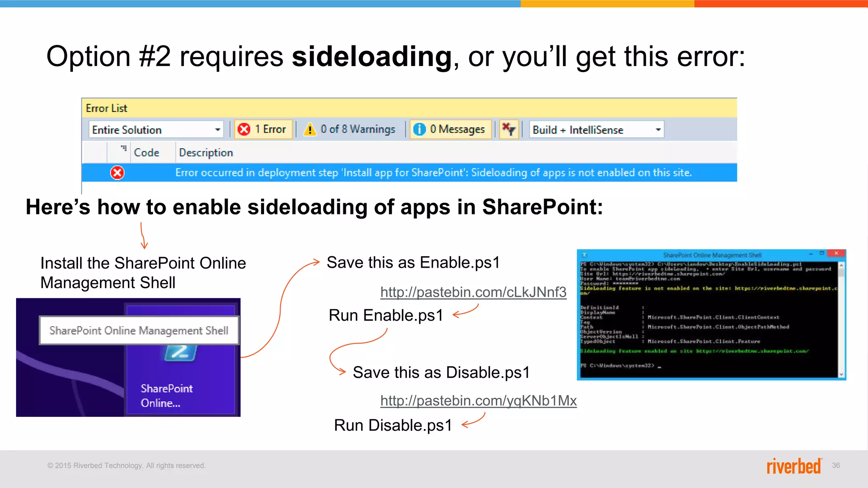Click the clear filters funnel icon

point(509,129)
